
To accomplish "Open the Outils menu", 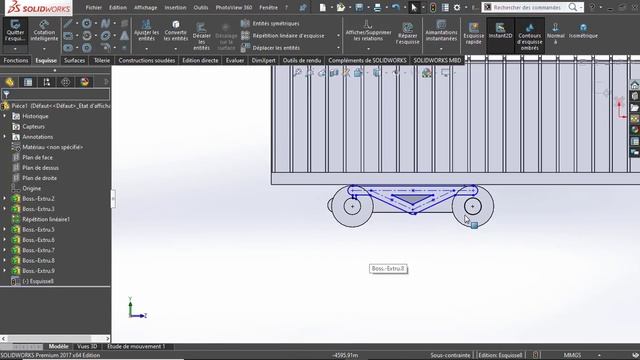I will (200, 7).
